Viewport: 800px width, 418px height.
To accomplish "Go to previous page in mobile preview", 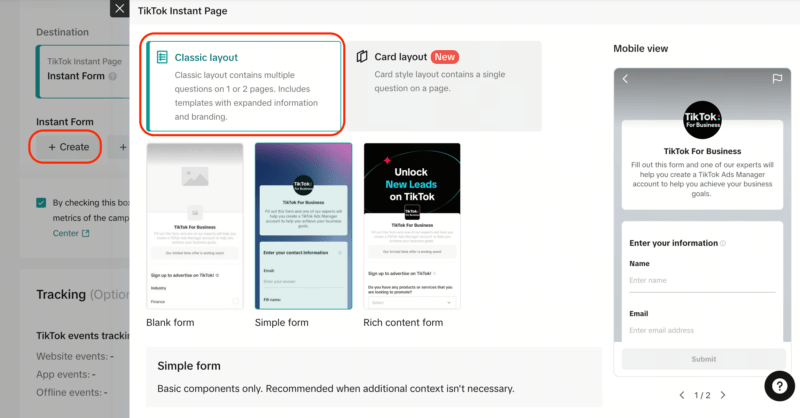I will pyautogui.click(x=679, y=395).
